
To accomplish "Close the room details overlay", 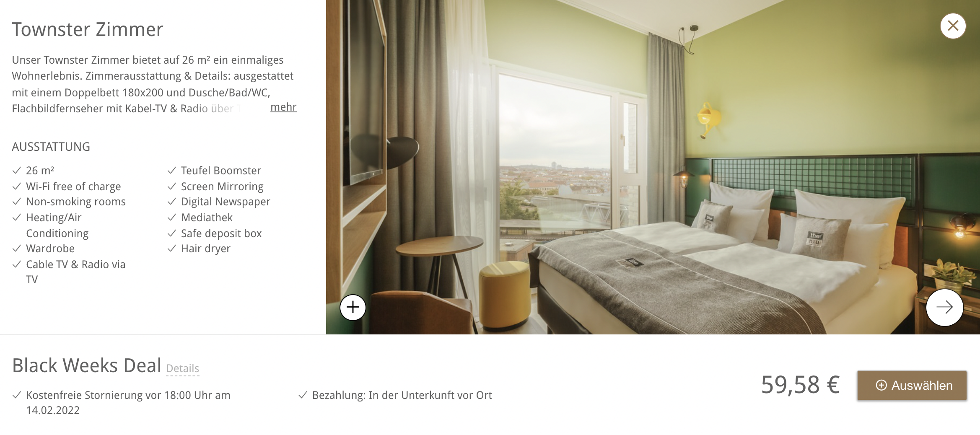I will (x=953, y=26).
